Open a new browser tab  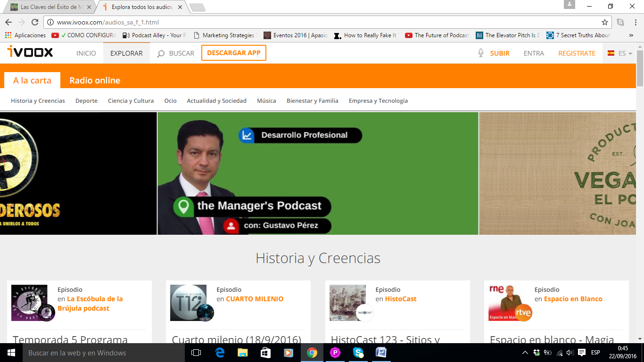point(197,7)
